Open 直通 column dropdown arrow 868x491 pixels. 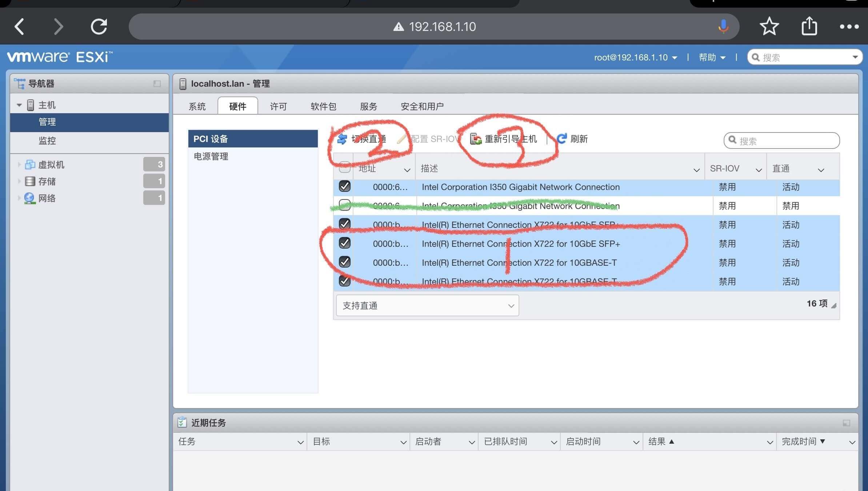pos(821,170)
